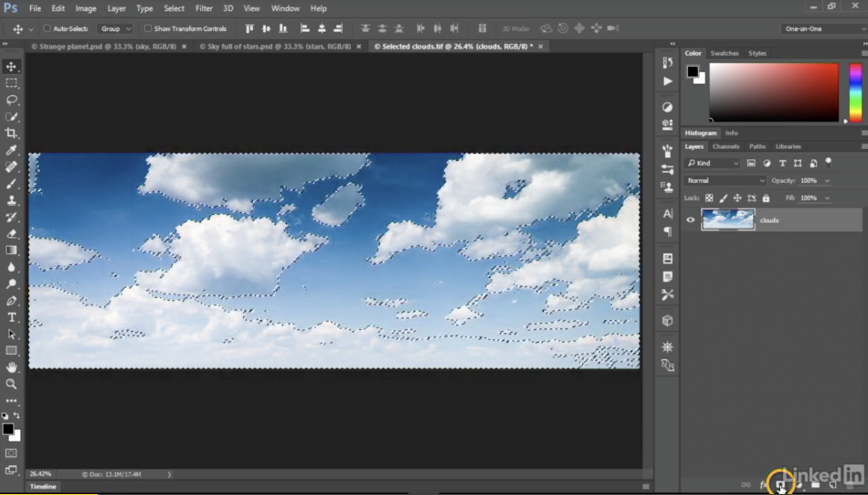Toggle lock position of layer
Image resolution: width=868 pixels, height=495 pixels.
[x=737, y=198]
